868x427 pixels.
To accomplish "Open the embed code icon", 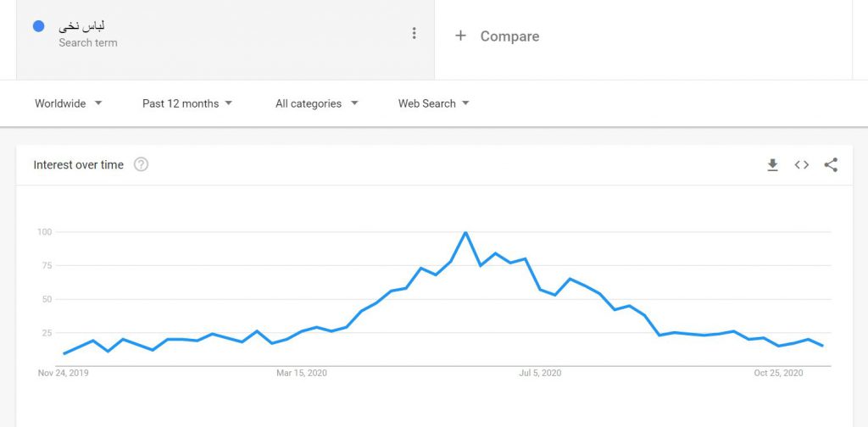I will point(802,165).
